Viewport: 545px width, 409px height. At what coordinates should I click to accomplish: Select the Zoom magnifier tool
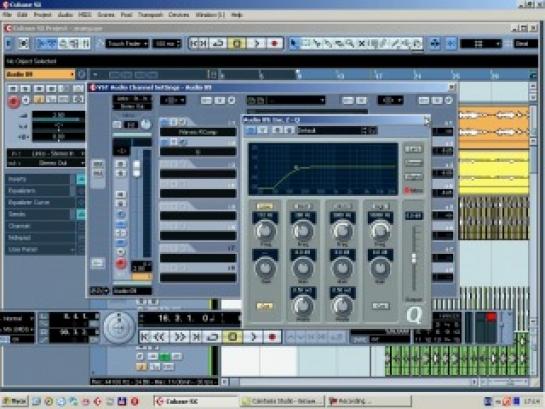tap(350, 43)
